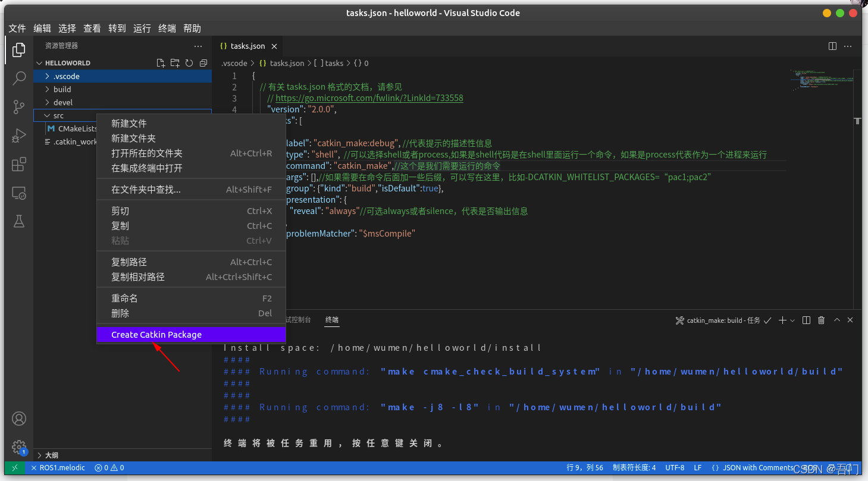The image size is (868, 481).
Task: Kill panel with the X close icon
Action: [850, 320]
